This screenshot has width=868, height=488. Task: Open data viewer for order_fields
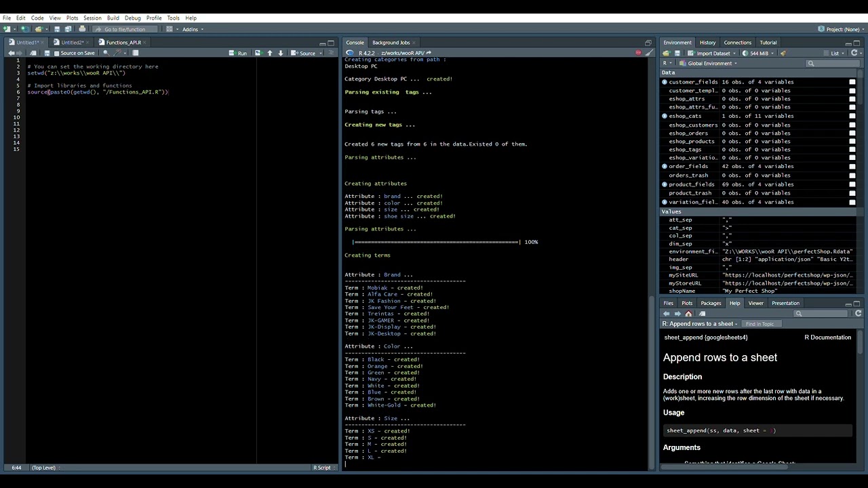852,166
